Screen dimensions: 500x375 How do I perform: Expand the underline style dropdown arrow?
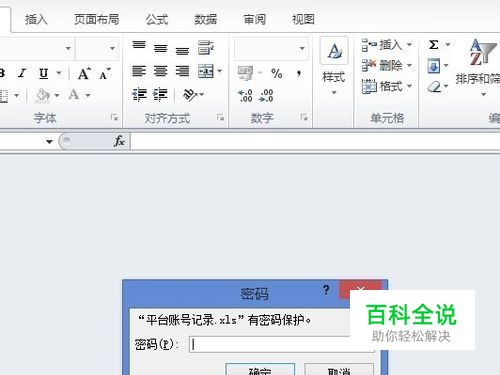coord(59,73)
